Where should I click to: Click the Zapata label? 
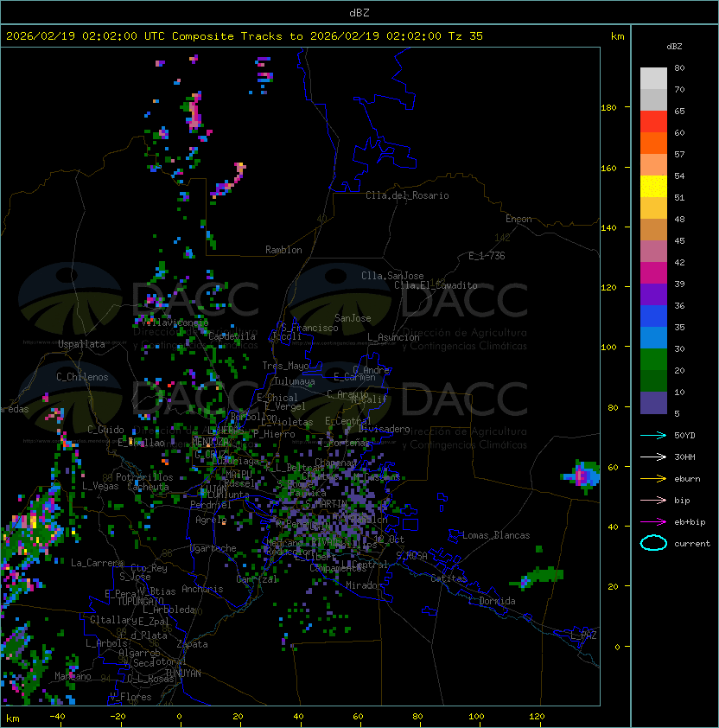[x=192, y=644]
